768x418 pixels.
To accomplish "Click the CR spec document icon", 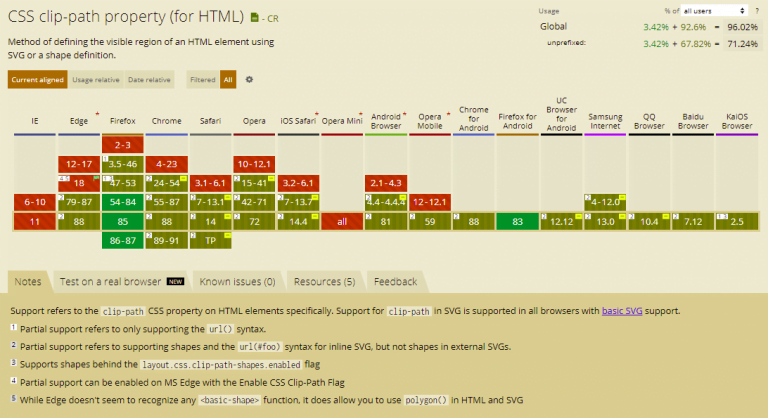I will pos(255,18).
